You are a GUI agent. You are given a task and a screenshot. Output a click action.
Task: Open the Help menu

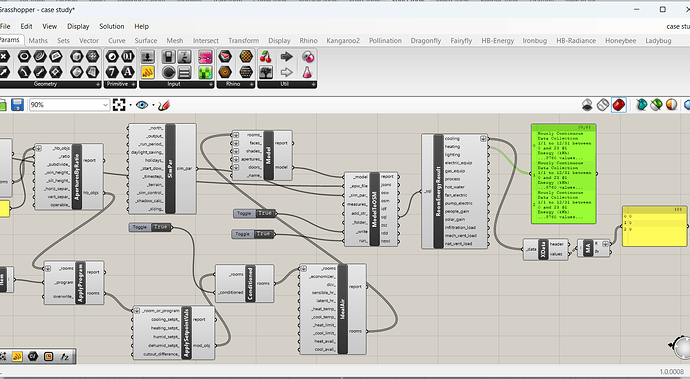(x=142, y=26)
